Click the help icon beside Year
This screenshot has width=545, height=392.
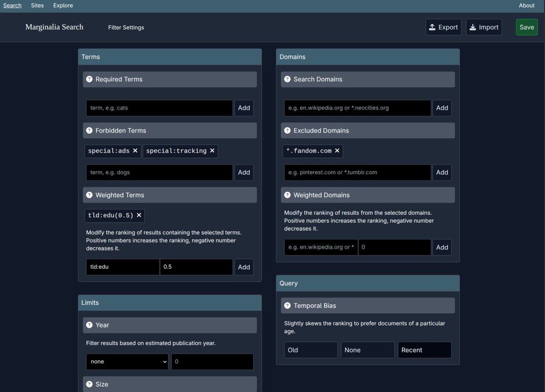click(89, 325)
